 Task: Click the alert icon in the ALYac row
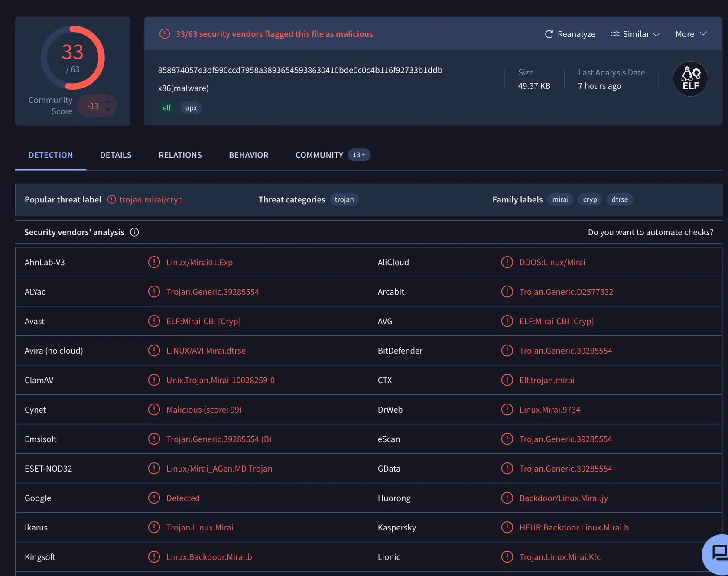pos(154,292)
